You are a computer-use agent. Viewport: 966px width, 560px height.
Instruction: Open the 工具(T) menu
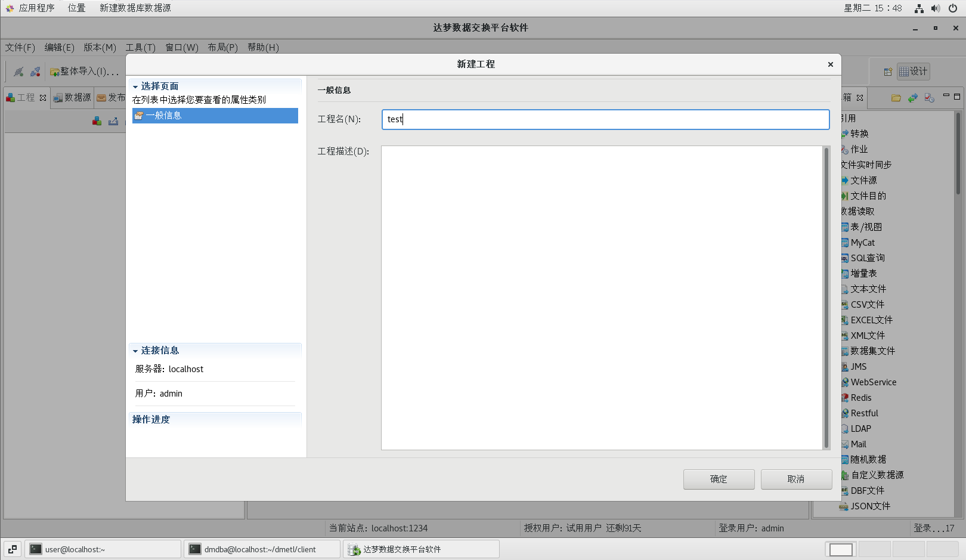tap(140, 47)
